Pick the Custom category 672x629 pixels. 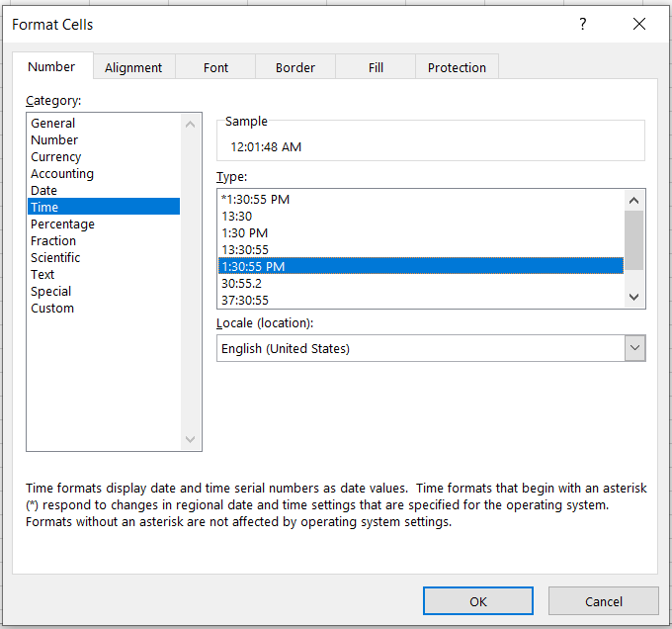[52, 308]
